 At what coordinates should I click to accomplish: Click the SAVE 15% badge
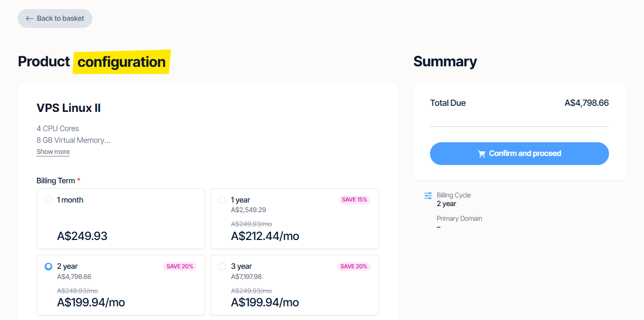point(354,200)
